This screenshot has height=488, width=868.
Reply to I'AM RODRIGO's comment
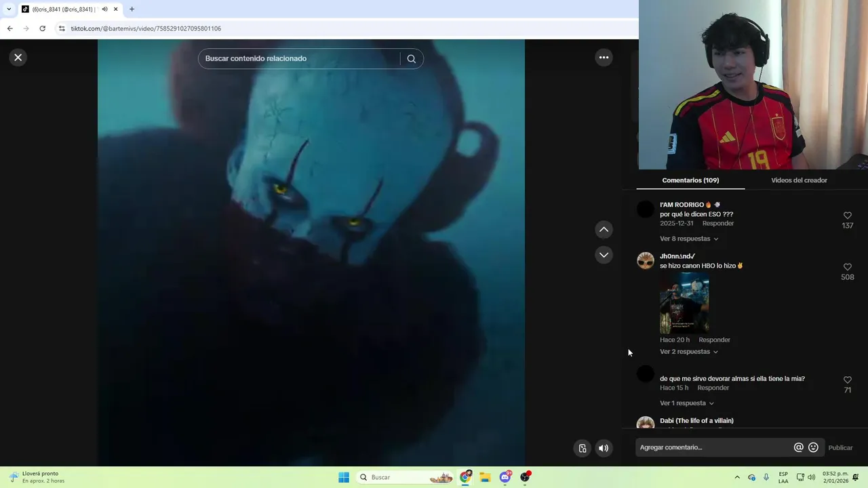click(718, 224)
